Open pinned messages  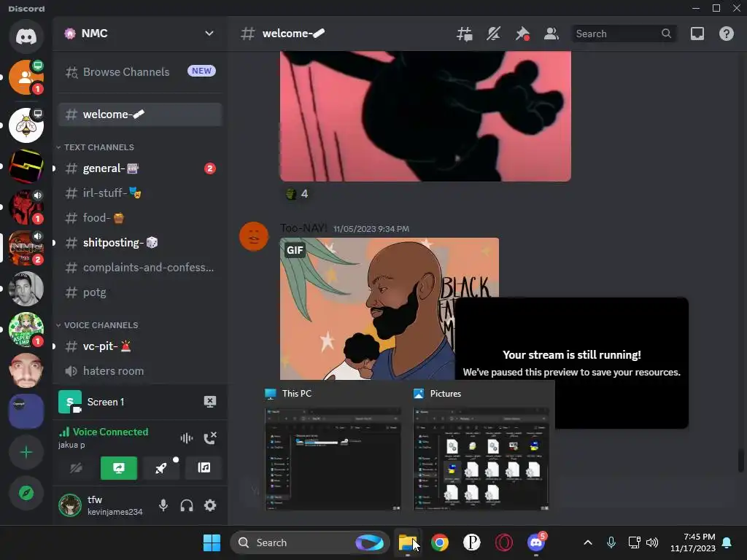[x=522, y=34]
